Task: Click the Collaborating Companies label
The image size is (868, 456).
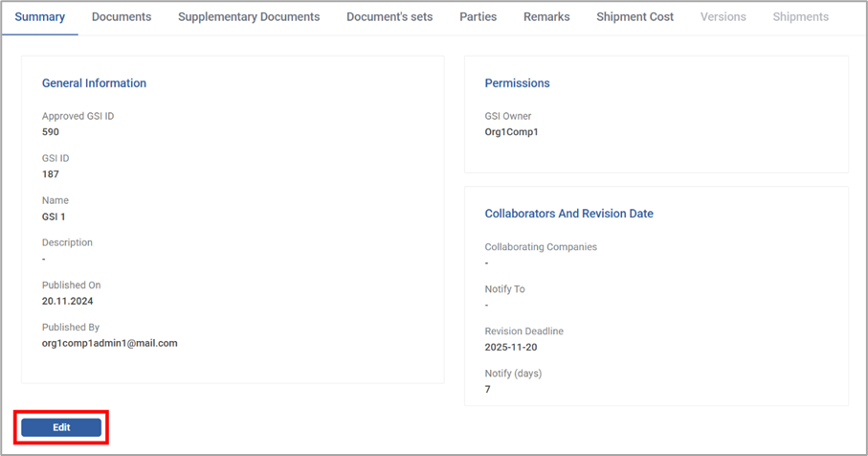Action: point(541,246)
